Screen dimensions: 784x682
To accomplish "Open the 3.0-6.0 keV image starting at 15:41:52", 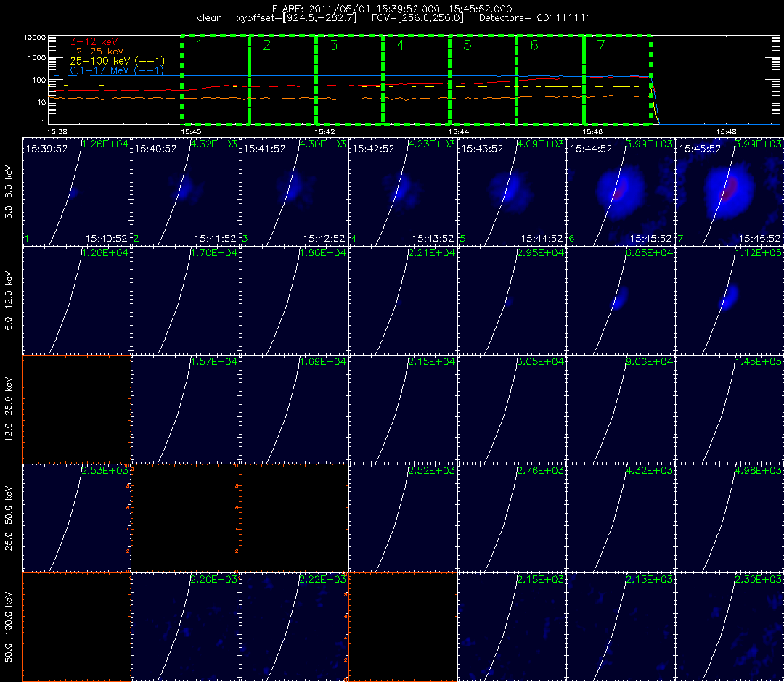I will click(295, 192).
